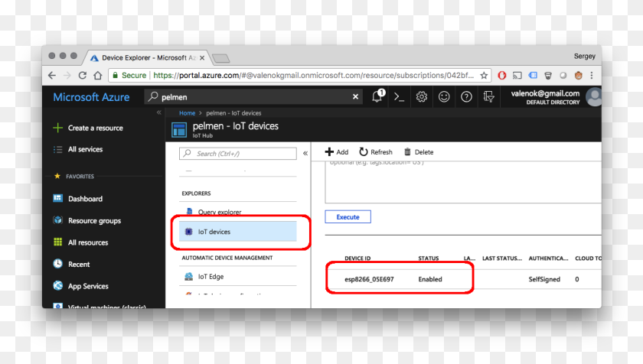Focus the resource menu search field
This screenshot has width=643, height=364.
coord(239,154)
